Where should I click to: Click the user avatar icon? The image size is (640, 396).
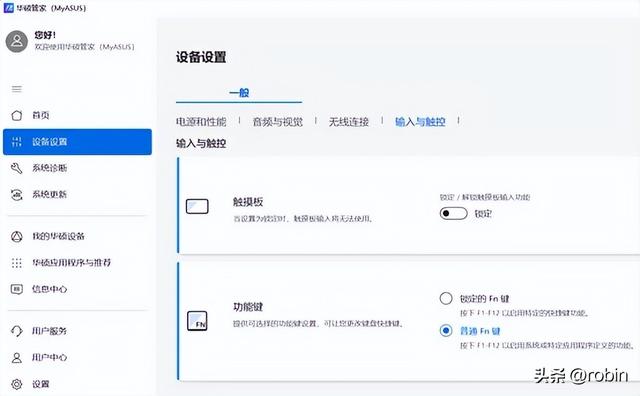tap(17, 41)
